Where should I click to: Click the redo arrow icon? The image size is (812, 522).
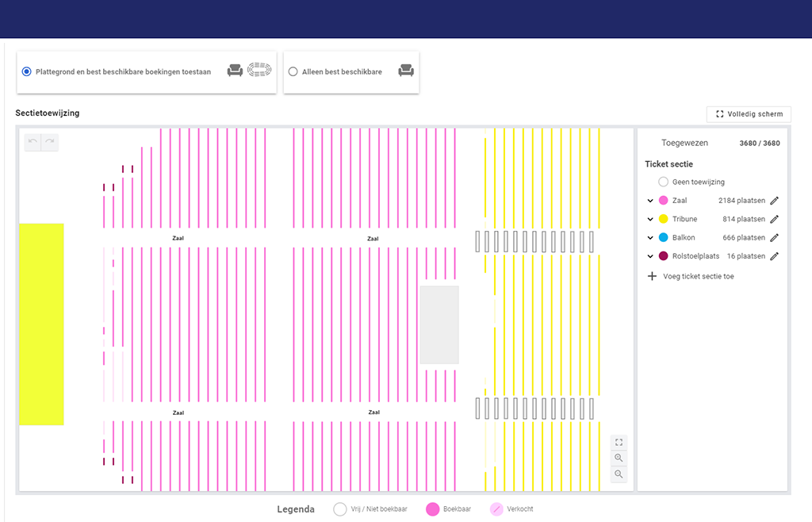[x=49, y=141]
